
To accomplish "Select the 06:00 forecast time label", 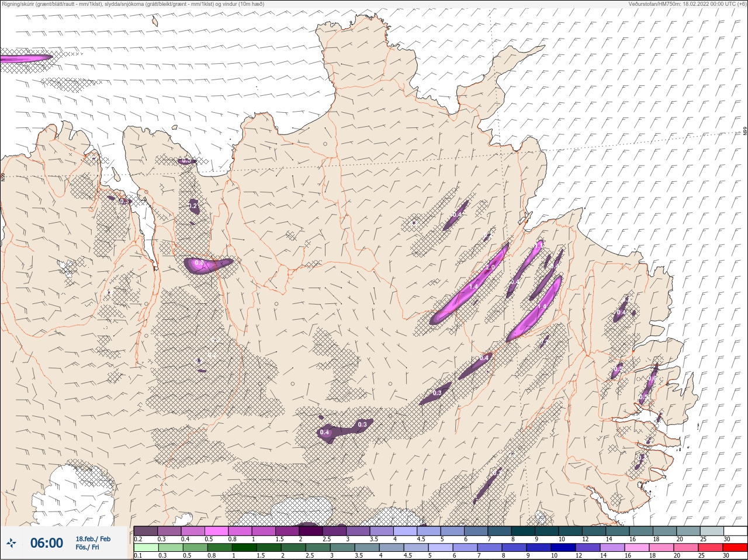I will (47, 543).
